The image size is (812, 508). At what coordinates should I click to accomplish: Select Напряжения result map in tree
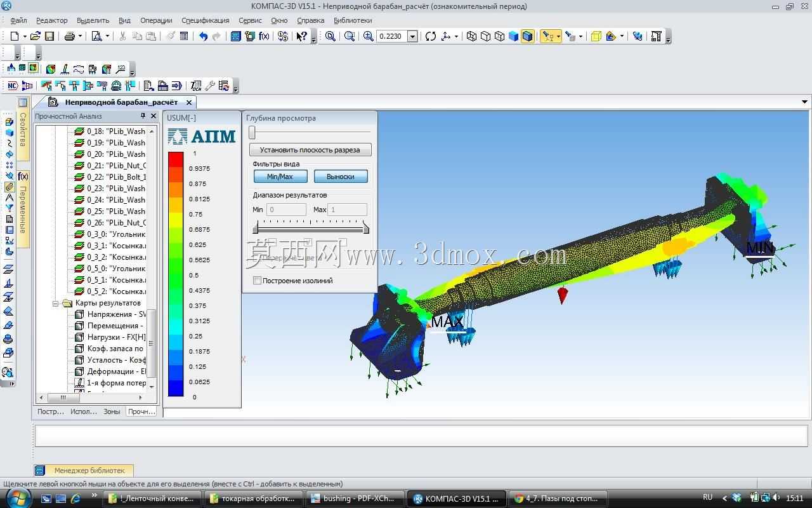click(x=112, y=314)
